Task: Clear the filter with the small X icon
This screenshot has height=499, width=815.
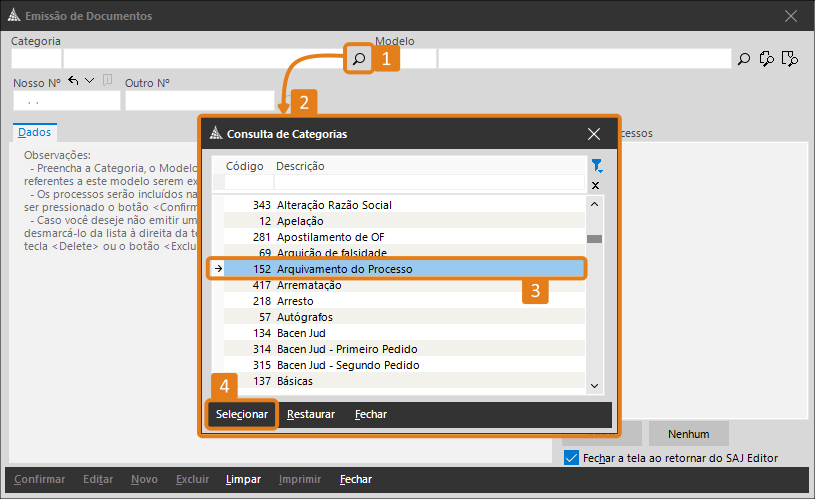Action: point(596,185)
